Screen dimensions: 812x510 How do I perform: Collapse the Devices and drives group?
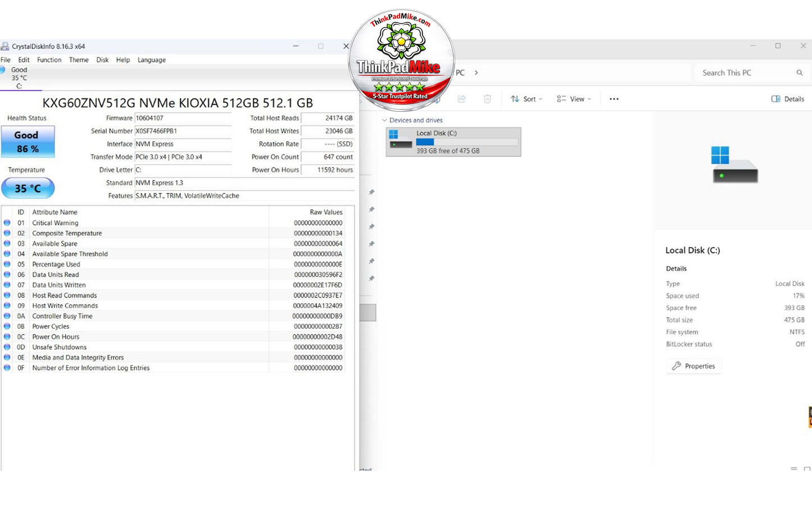[384, 120]
